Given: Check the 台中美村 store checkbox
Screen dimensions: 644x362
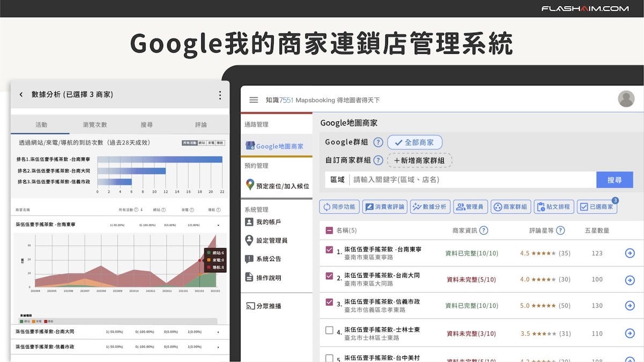Looking at the screenshot, I should pos(330,358).
